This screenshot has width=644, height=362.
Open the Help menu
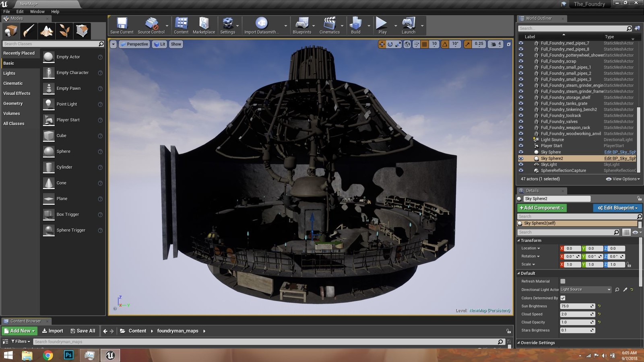55,12
